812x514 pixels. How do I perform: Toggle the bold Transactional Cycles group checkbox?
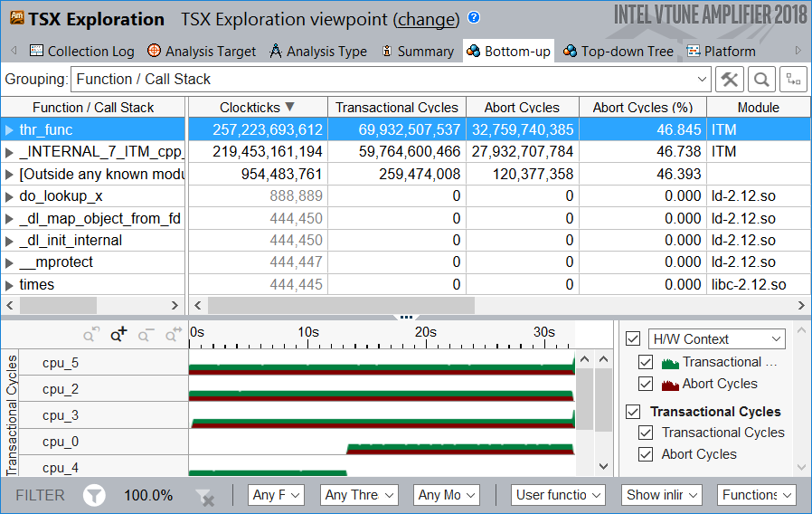tap(633, 412)
